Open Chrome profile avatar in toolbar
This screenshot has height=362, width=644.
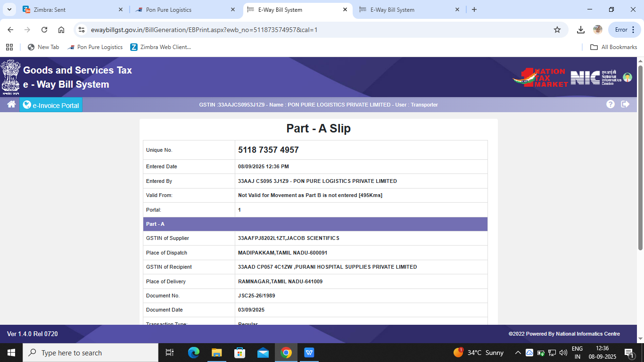tap(598, 30)
